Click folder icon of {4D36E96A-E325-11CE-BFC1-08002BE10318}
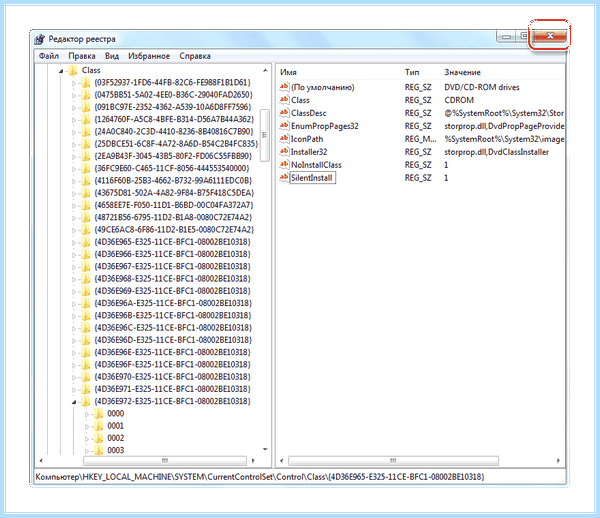The image size is (600, 518). tap(86, 303)
